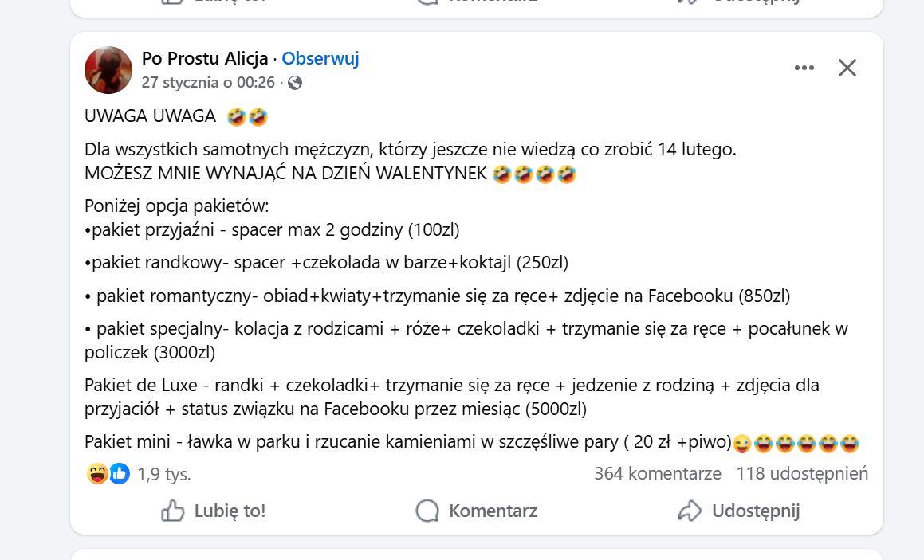Open the Po Prostu Alicja profile name

[x=205, y=58]
